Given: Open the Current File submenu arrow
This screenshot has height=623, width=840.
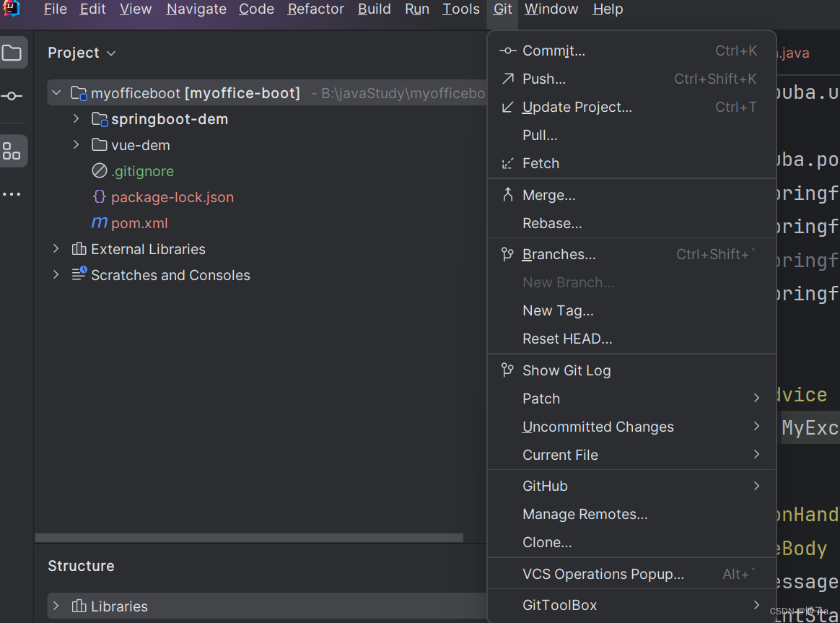Looking at the screenshot, I should point(756,454).
